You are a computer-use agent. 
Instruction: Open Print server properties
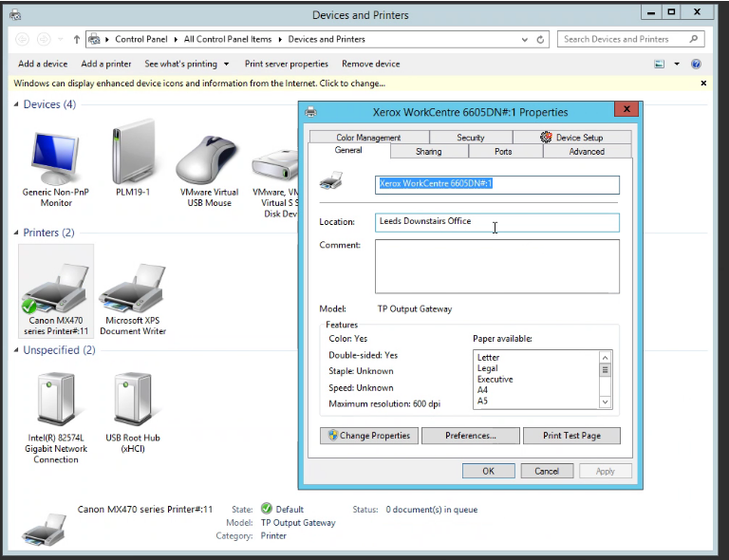287,65
